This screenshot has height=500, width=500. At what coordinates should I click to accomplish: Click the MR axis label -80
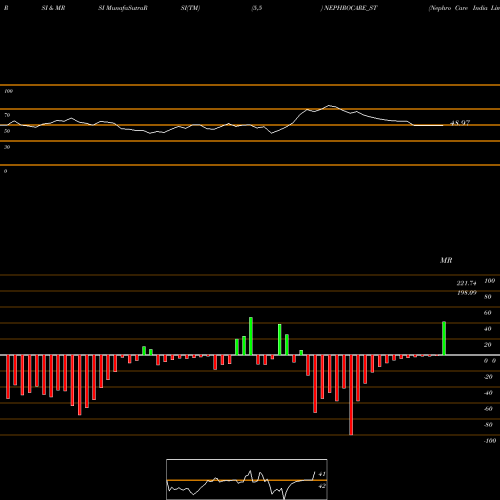pos(488,425)
